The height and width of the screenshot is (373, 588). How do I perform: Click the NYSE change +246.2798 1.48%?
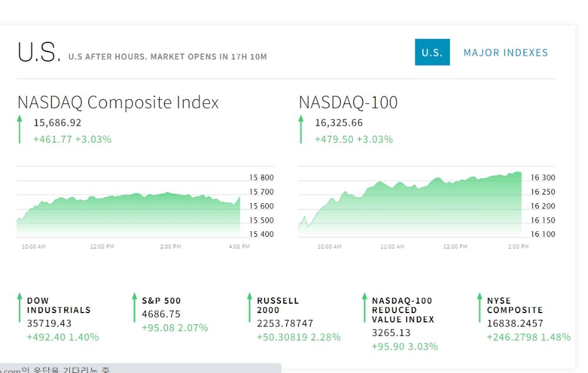point(529,337)
